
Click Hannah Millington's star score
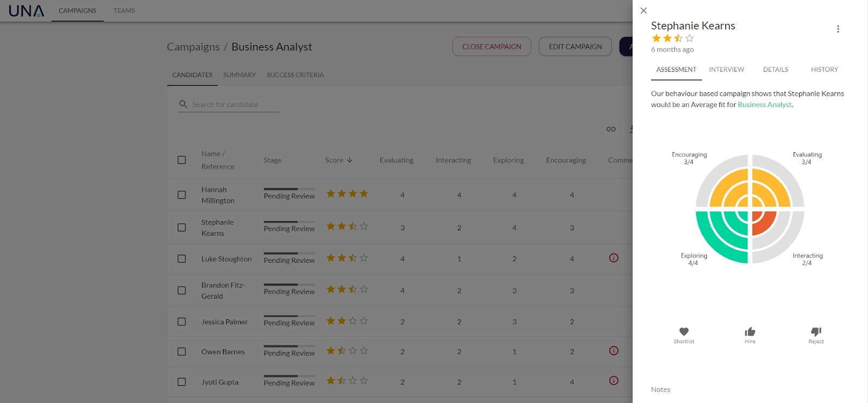click(x=347, y=193)
